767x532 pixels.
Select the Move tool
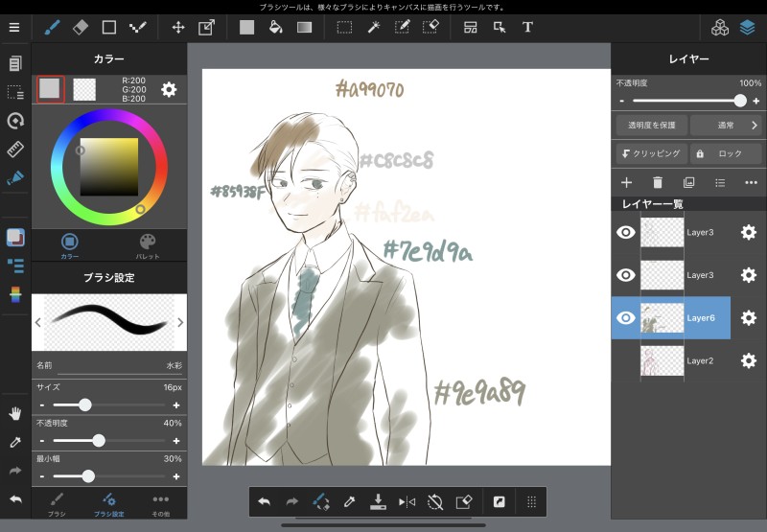tap(178, 28)
